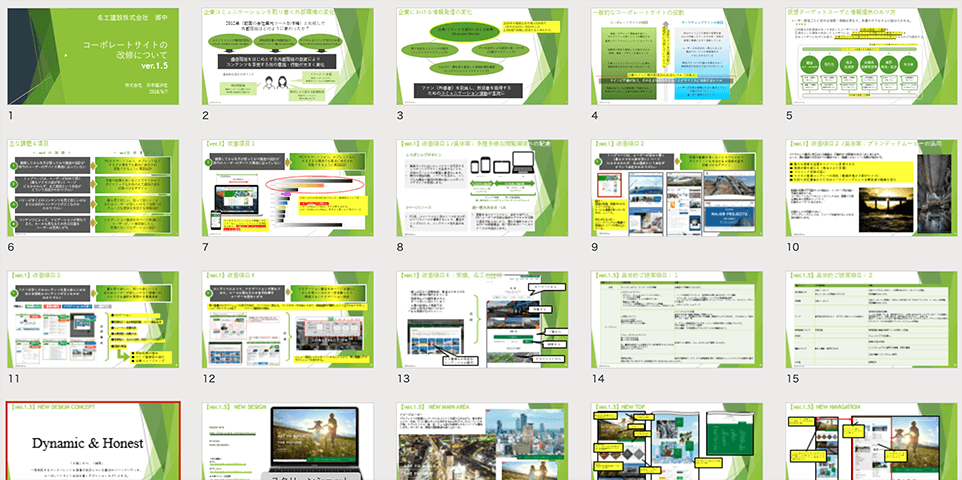Click slide 12 thumbnail
The width and height of the screenshot is (962, 480).
[x=286, y=320]
